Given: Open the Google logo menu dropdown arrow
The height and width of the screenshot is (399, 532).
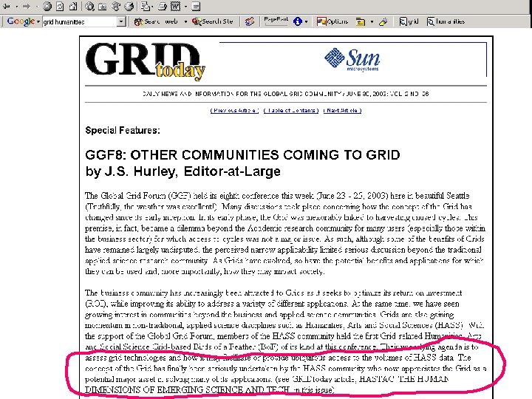Looking at the screenshot, I should (38, 21).
